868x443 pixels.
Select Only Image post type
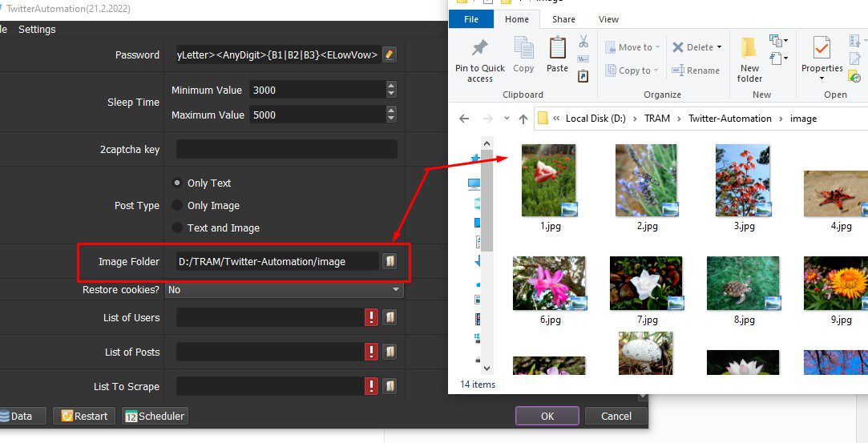177,205
